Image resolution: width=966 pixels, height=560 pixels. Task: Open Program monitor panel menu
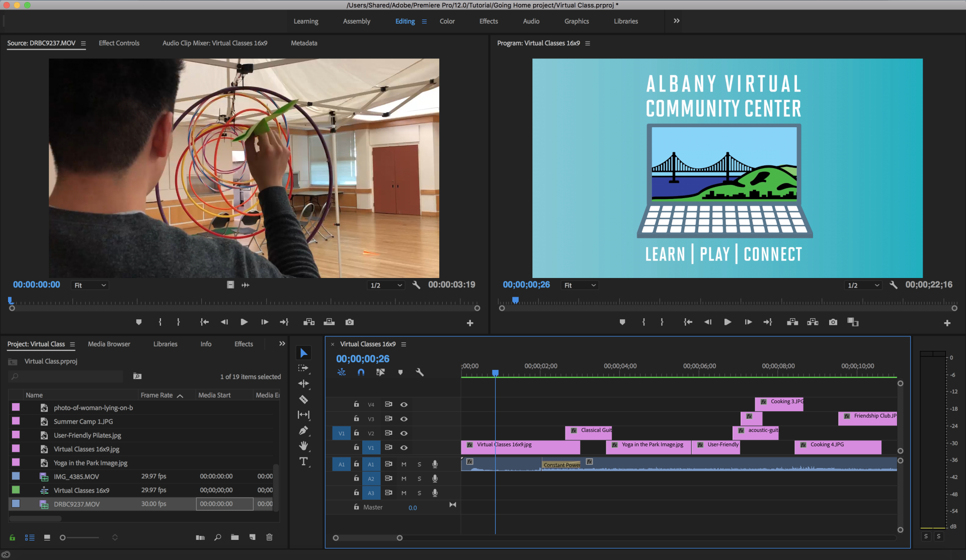[588, 43]
